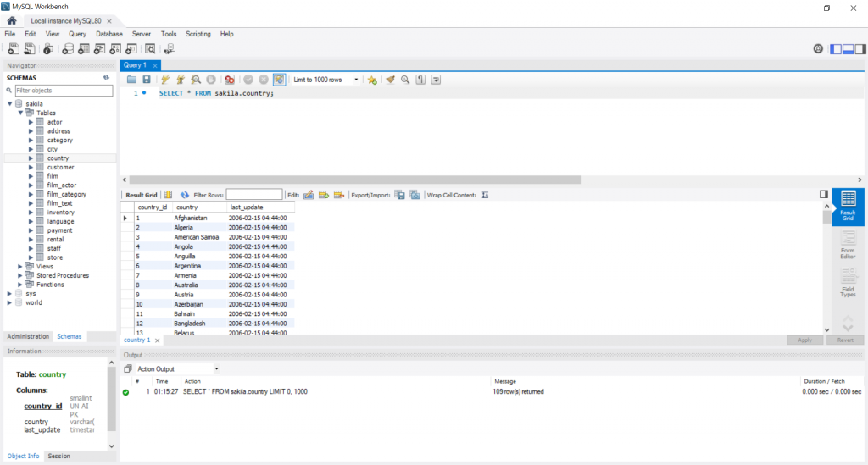This screenshot has width=868, height=465.
Task: Search table data icon in main toolbar
Action: point(150,49)
